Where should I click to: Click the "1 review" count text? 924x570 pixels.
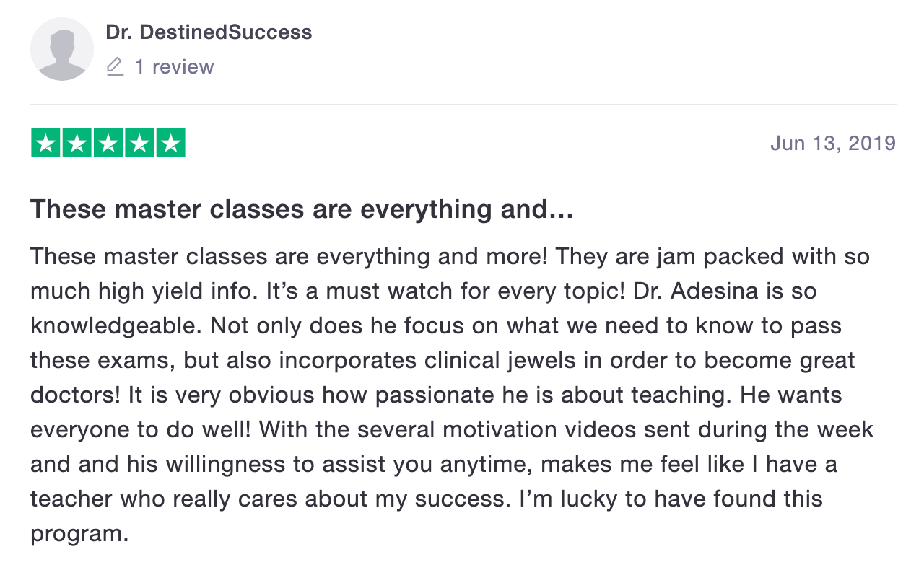[x=175, y=67]
